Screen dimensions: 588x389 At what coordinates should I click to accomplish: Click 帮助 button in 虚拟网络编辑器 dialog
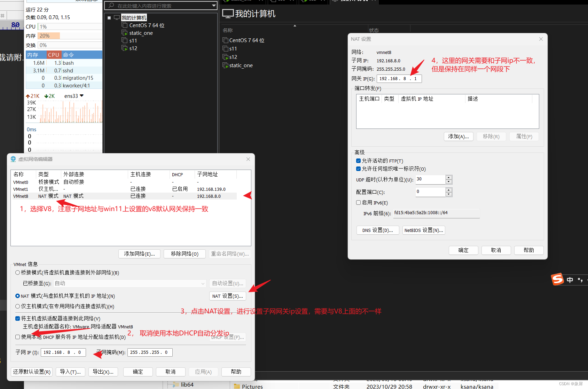[x=236, y=372]
